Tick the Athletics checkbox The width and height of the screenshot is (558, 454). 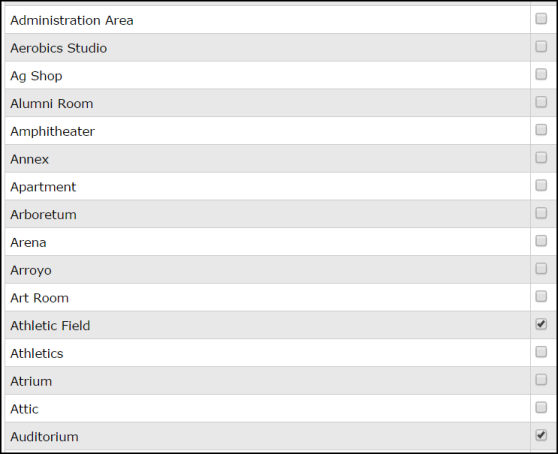(541, 352)
